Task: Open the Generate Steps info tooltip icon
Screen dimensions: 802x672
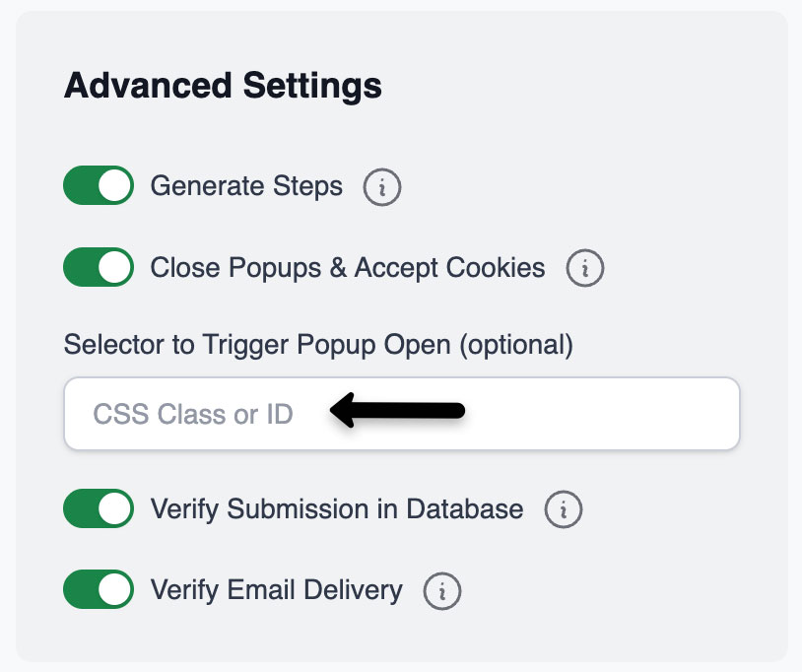Action: point(382,187)
